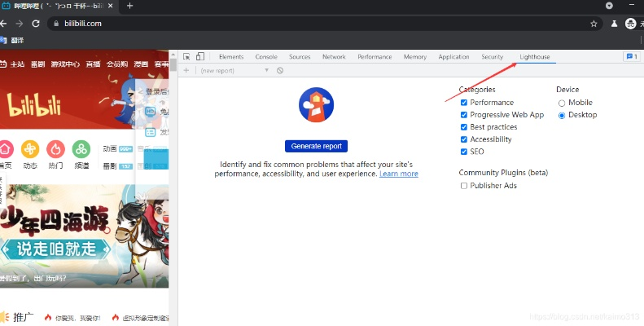Image resolution: width=644 pixels, height=326 pixels.
Task: Click the red hot flame icon
Action: click(x=55, y=149)
